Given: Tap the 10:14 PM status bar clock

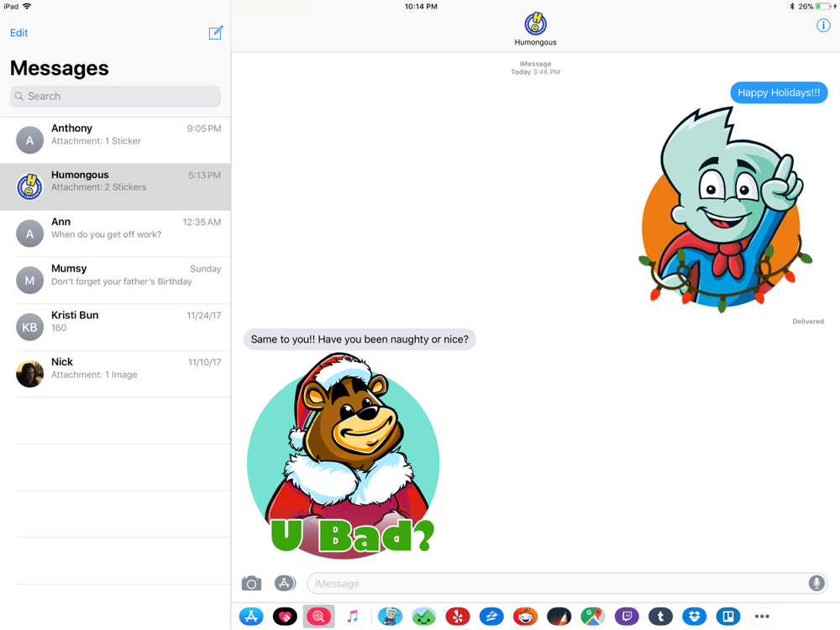Looking at the screenshot, I should (421, 7).
